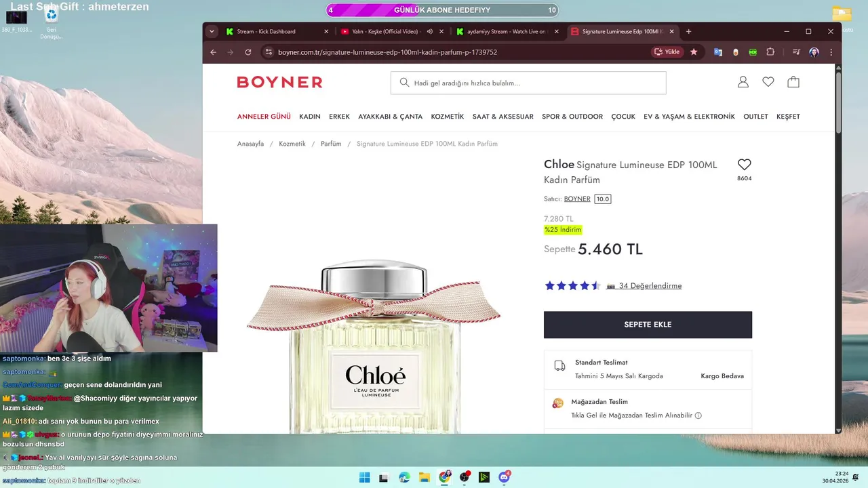Reload the Boyner page
Image resolution: width=868 pixels, height=488 pixels.
248,52
